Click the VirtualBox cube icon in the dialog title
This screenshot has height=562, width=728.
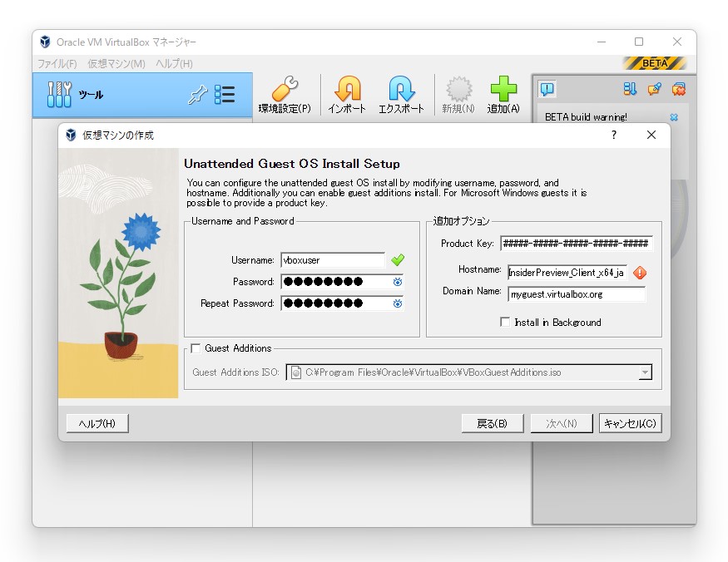[x=71, y=135]
